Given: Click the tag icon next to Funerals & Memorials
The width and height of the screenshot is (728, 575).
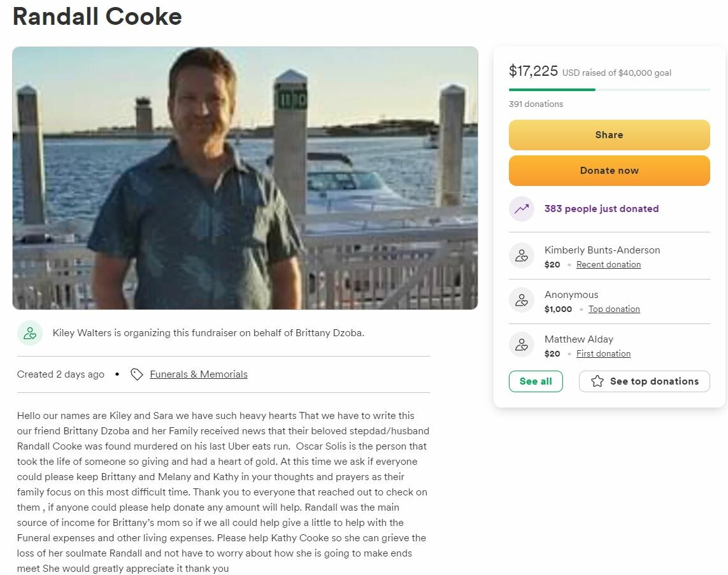Looking at the screenshot, I should point(136,374).
